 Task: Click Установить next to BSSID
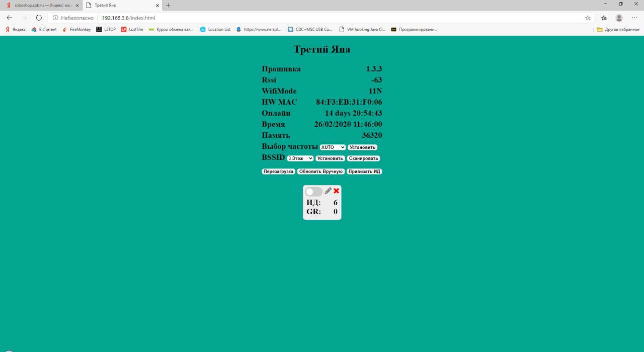[x=331, y=158]
